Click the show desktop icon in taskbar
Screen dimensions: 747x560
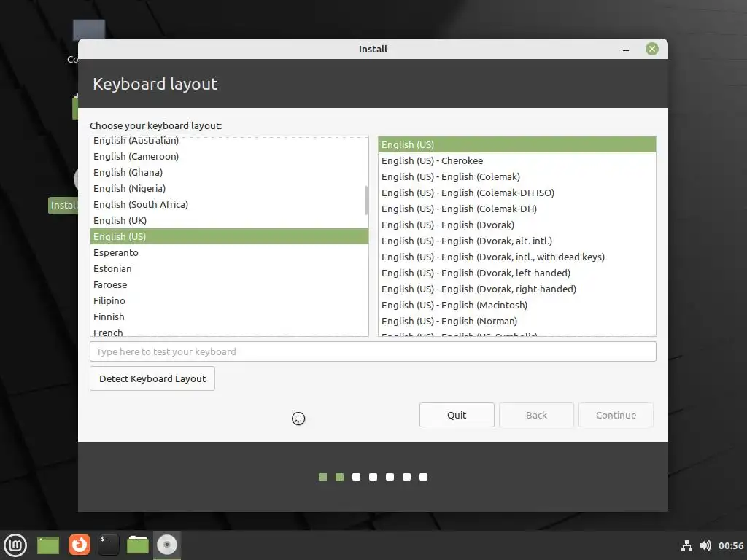tap(48, 545)
